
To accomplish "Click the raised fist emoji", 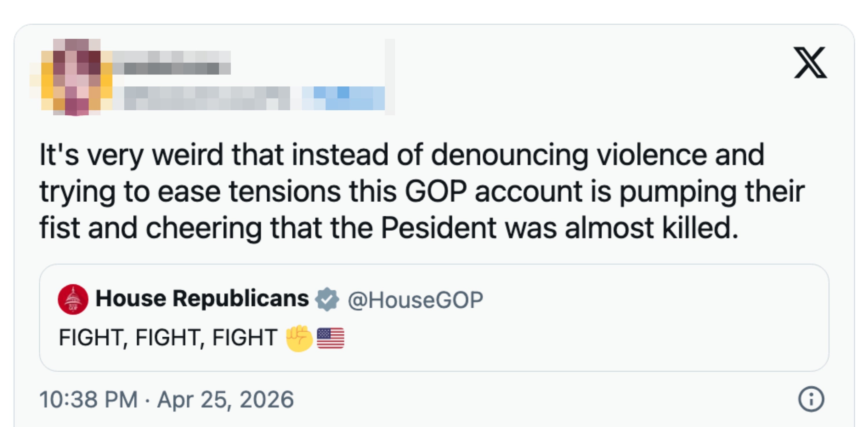I will pyautogui.click(x=299, y=337).
